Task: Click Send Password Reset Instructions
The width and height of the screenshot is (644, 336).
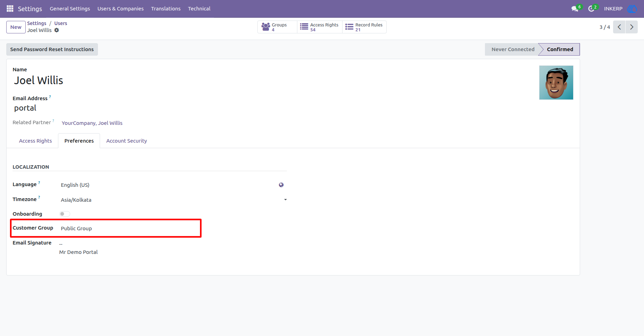Action: (x=52, y=49)
